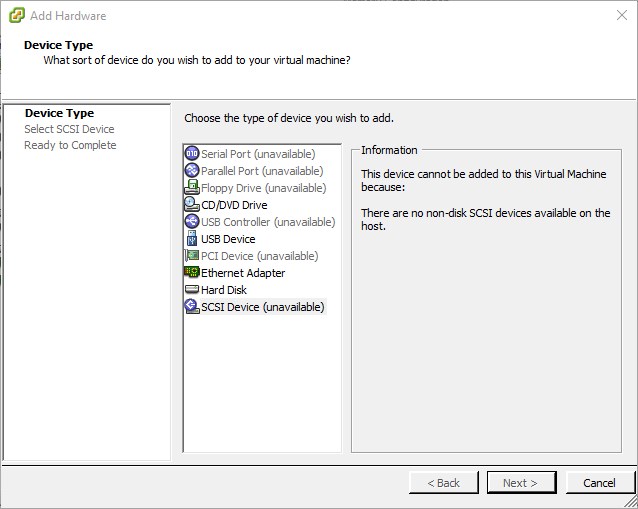Click the Next > button

click(x=519, y=483)
